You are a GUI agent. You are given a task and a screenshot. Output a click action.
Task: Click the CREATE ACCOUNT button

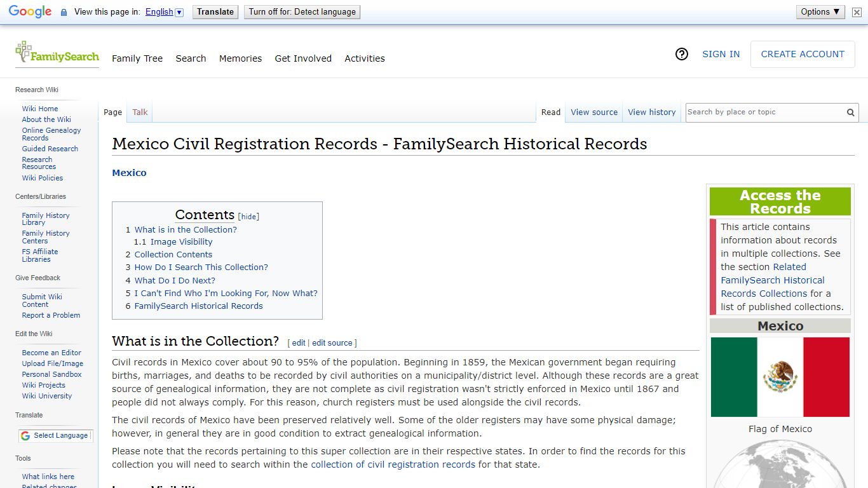(x=802, y=54)
